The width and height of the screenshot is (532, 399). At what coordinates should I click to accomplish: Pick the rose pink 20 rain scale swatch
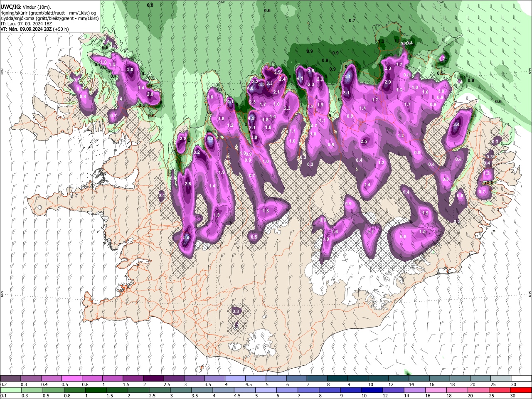click(478, 390)
